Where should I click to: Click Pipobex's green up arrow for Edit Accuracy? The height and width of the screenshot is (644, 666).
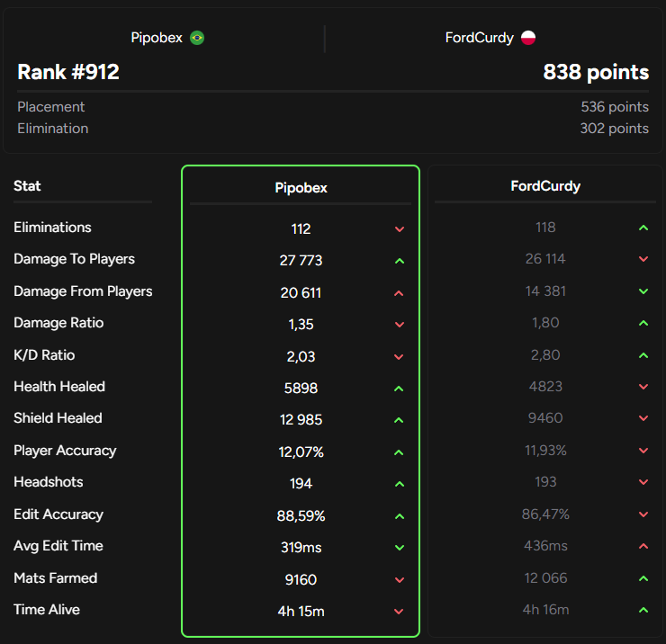point(400,516)
